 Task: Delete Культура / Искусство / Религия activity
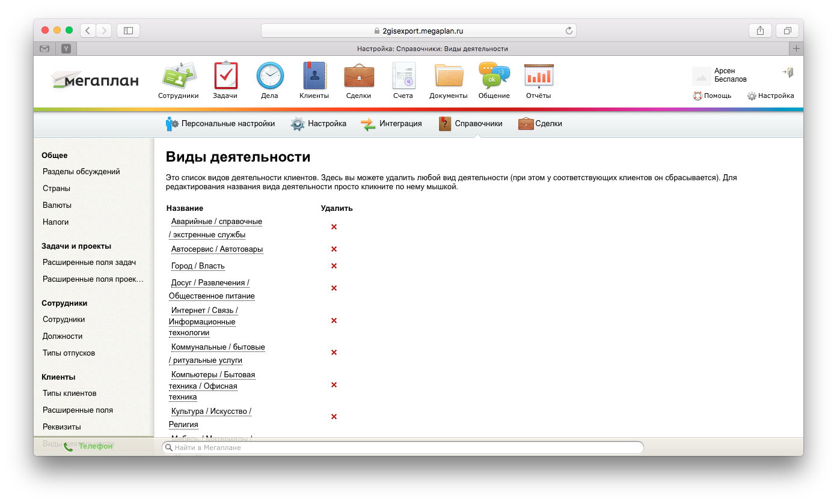[334, 417]
